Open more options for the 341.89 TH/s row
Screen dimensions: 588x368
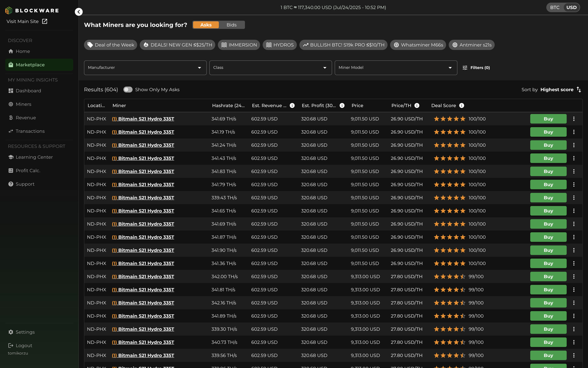(574, 316)
